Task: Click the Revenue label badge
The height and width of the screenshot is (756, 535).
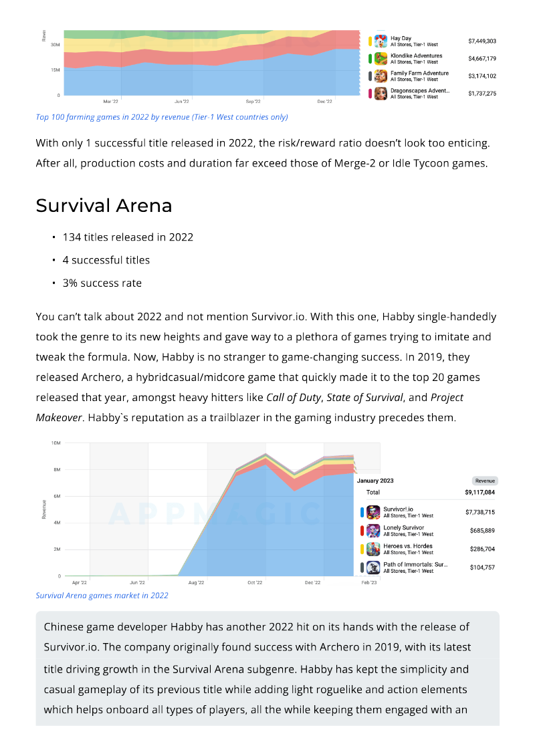Action: tap(485, 481)
